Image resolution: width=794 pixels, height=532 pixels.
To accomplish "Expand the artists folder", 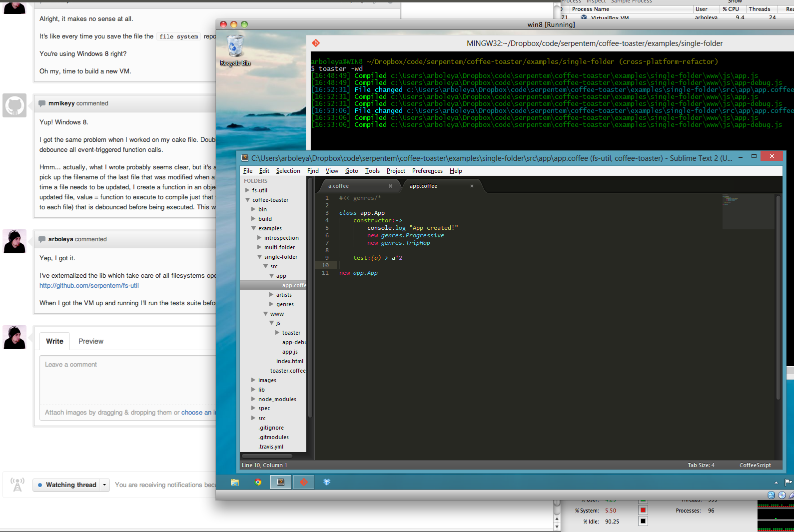I will click(x=271, y=295).
